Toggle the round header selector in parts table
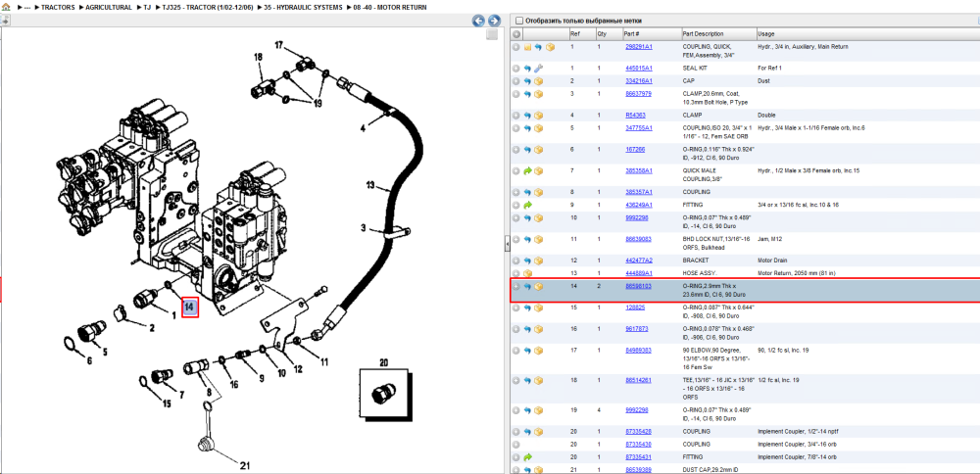The height and width of the screenshot is (474, 980). click(x=516, y=33)
